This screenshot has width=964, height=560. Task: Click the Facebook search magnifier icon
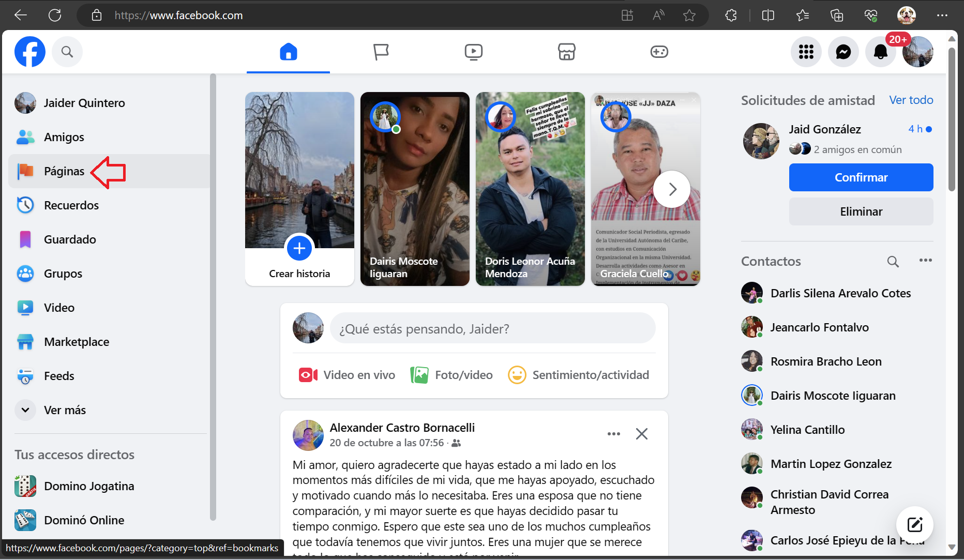point(67,52)
